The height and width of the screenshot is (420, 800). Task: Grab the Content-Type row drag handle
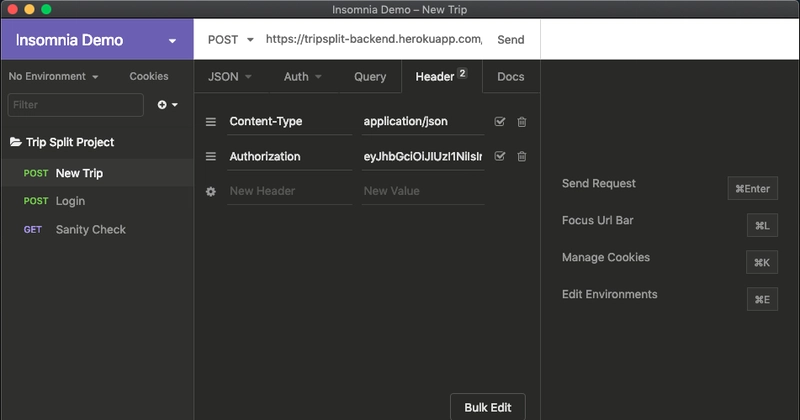[211, 121]
